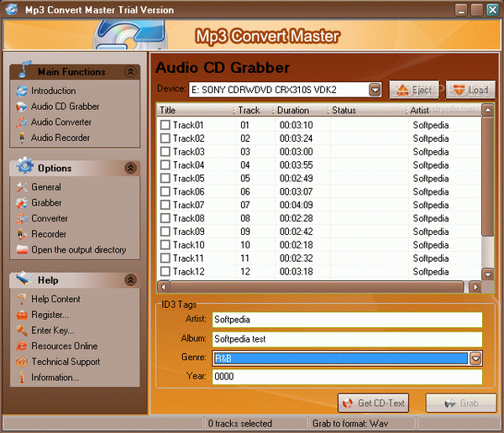Click the Grab button
The width and height of the screenshot is (504, 433).
(461, 403)
